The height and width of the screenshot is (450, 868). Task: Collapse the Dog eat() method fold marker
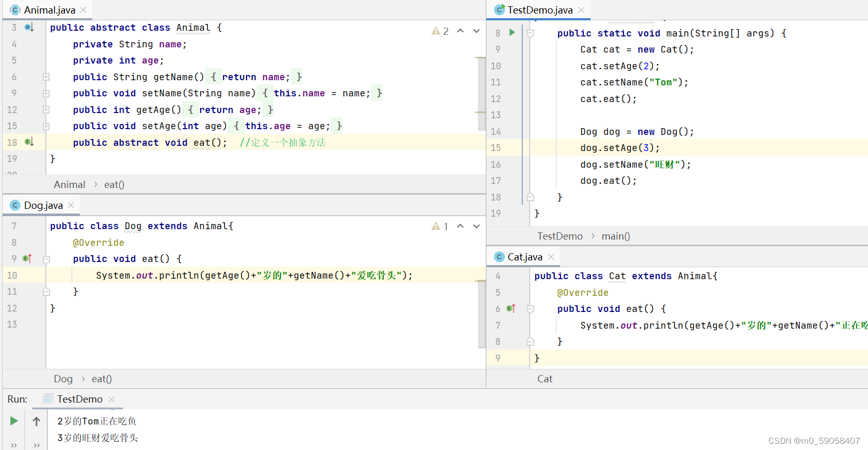click(x=46, y=259)
